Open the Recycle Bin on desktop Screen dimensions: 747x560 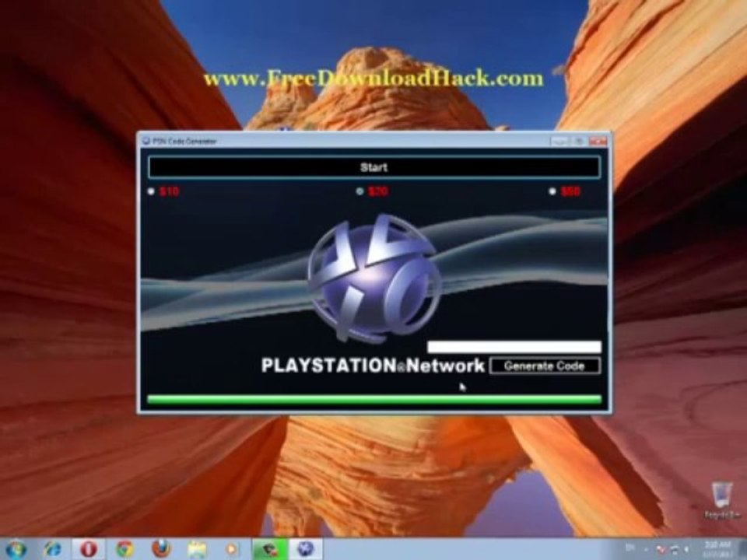tap(722, 500)
